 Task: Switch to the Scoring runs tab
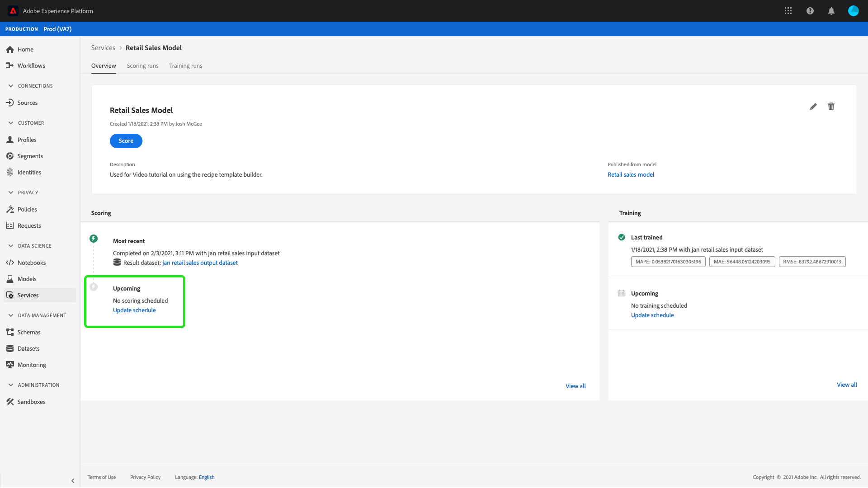tap(142, 66)
